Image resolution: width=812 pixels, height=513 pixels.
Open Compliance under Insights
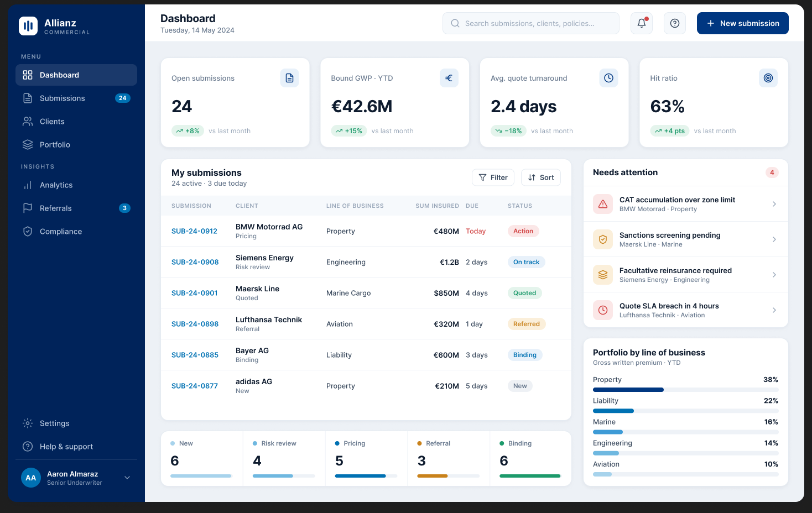tap(76, 232)
